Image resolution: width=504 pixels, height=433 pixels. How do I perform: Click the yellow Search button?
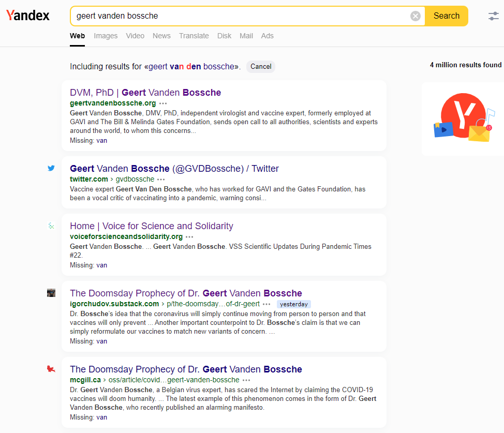click(447, 16)
